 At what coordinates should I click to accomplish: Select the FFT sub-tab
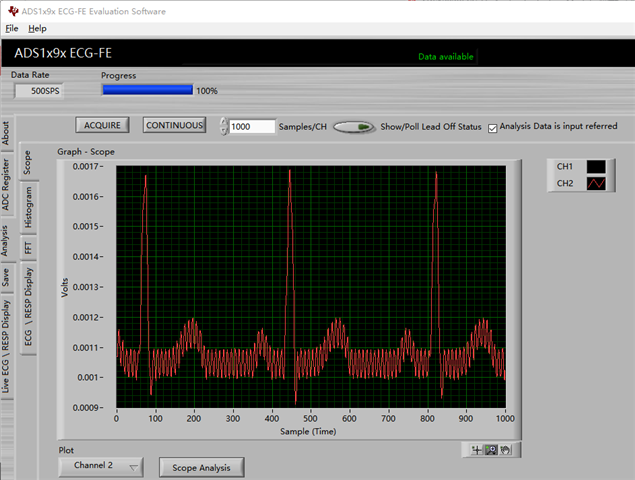pos(28,247)
